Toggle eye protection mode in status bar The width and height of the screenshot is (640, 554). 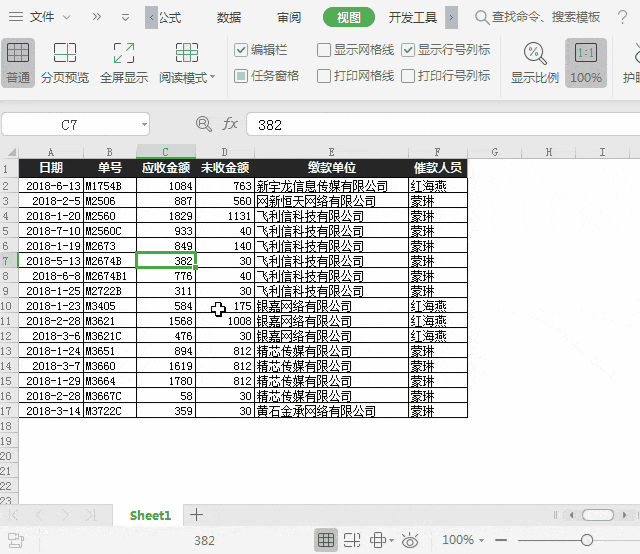click(x=409, y=540)
